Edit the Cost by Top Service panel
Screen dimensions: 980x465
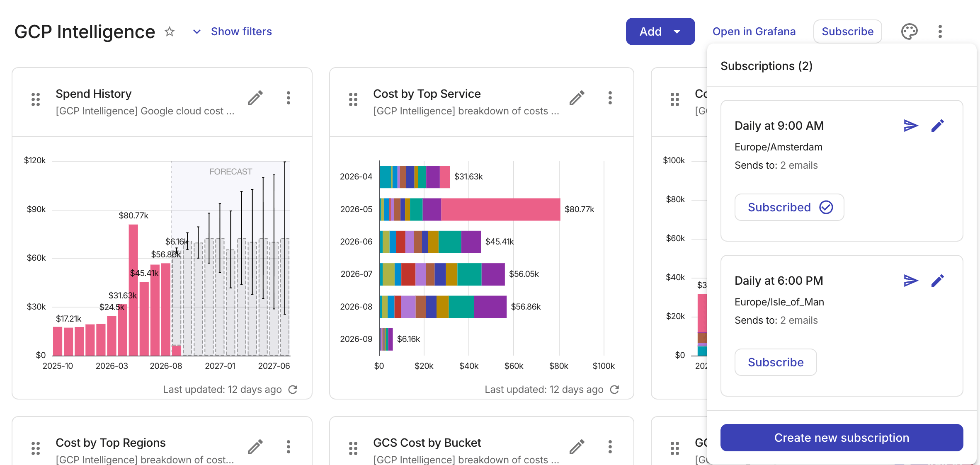point(577,98)
